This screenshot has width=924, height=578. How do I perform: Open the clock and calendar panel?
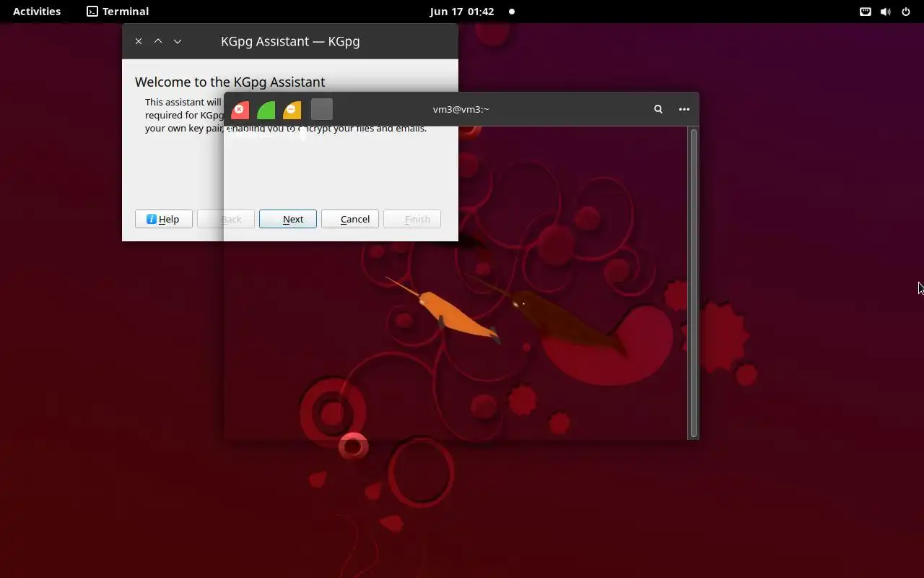click(462, 12)
